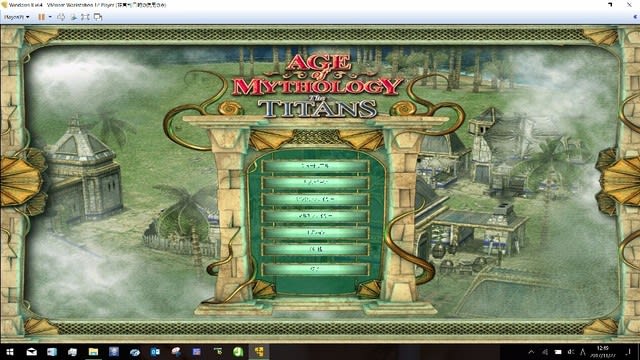
Task: Select the third main menu button
Action: tap(316, 199)
